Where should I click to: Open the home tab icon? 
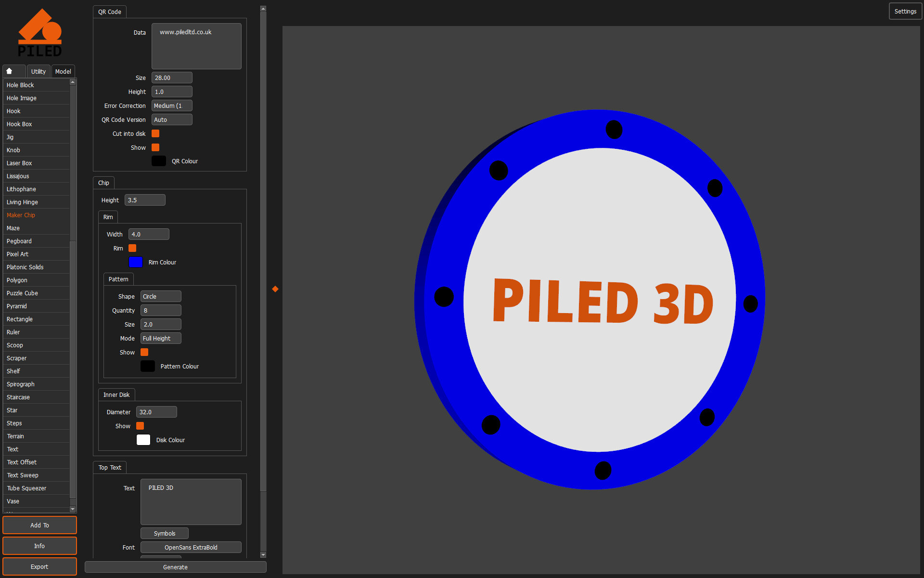[9, 71]
